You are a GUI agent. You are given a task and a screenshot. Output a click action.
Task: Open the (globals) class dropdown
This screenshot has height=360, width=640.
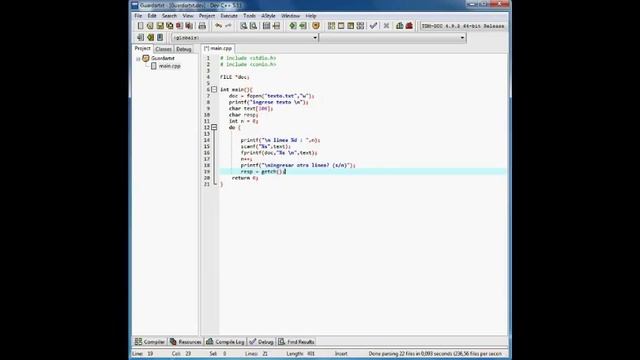tap(245, 38)
